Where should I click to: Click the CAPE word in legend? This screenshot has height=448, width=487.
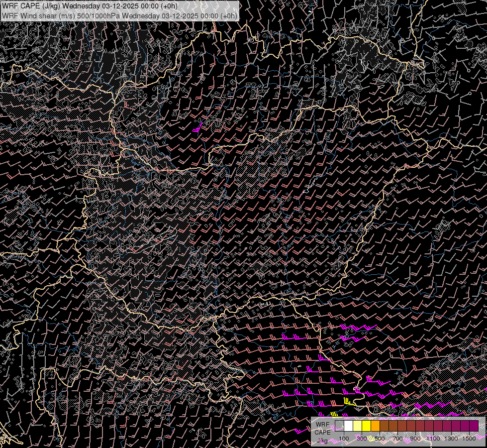click(x=322, y=433)
